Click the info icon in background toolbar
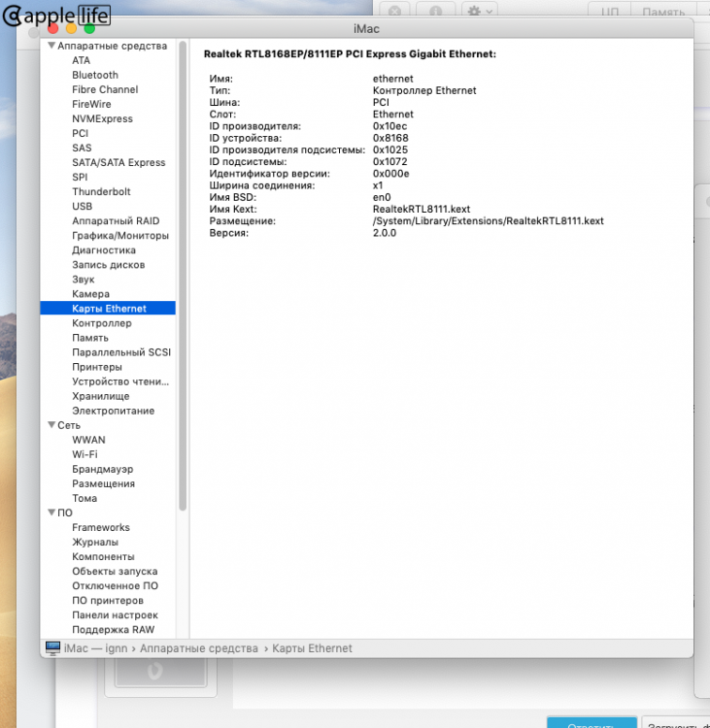Screen dimensions: 710x728 click(x=435, y=11)
